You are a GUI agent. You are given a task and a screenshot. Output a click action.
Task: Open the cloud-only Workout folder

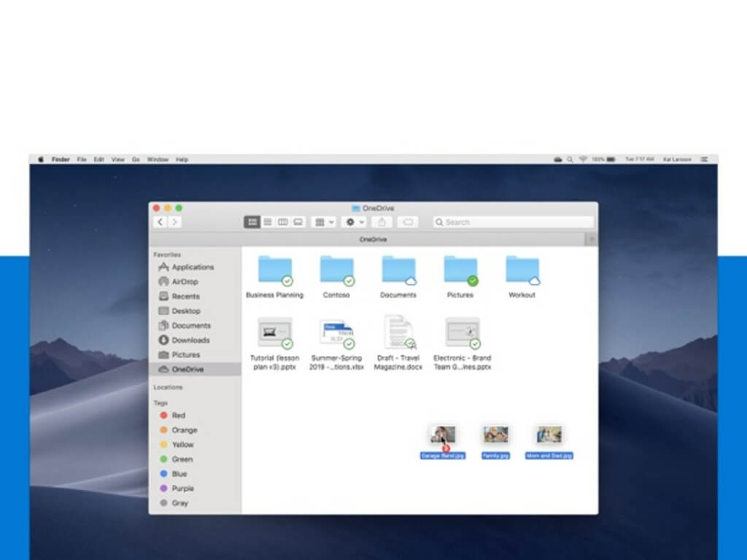tap(522, 271)
